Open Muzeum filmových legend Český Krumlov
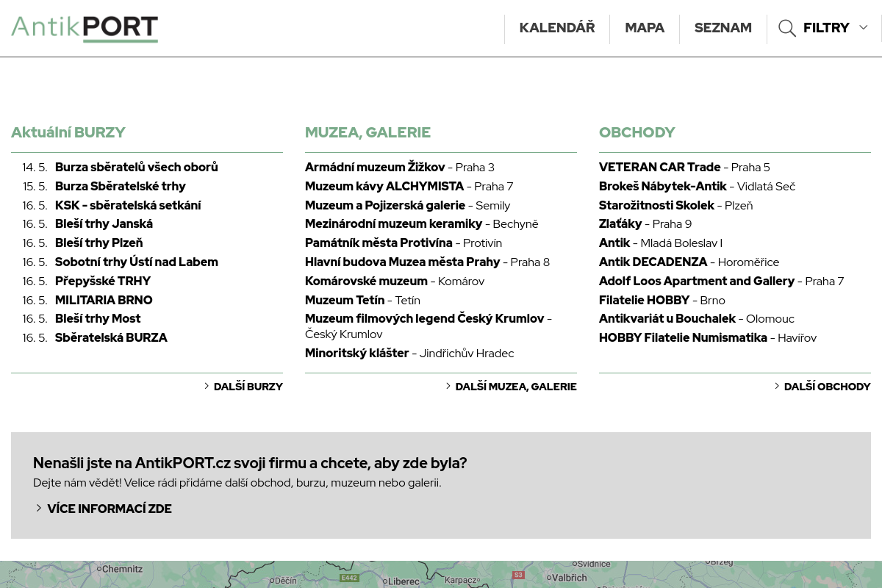The height and width of the screenshot is (588, 882). pyautogui.click(x=424, y=319)
